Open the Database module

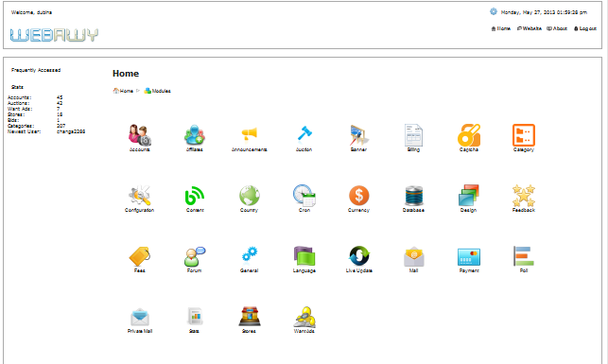(413, 199)
